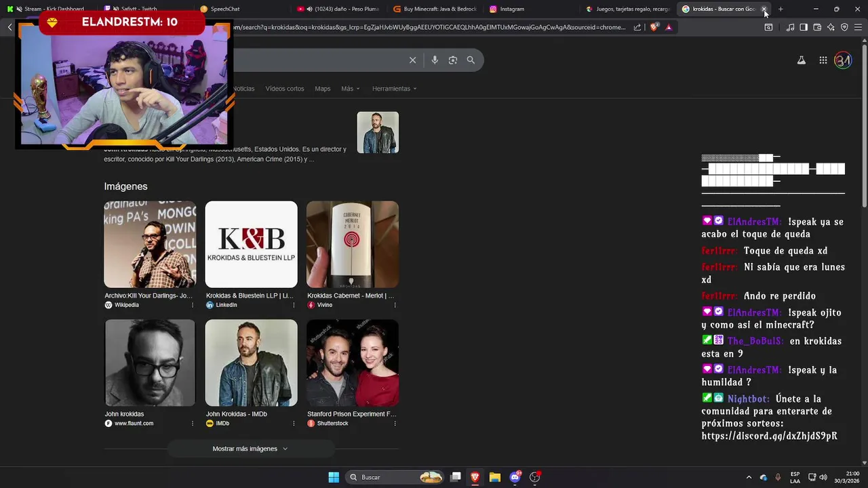Click the Brave Shields lion icon
Screen dimensions: 868x488
(x=654, y=27)
